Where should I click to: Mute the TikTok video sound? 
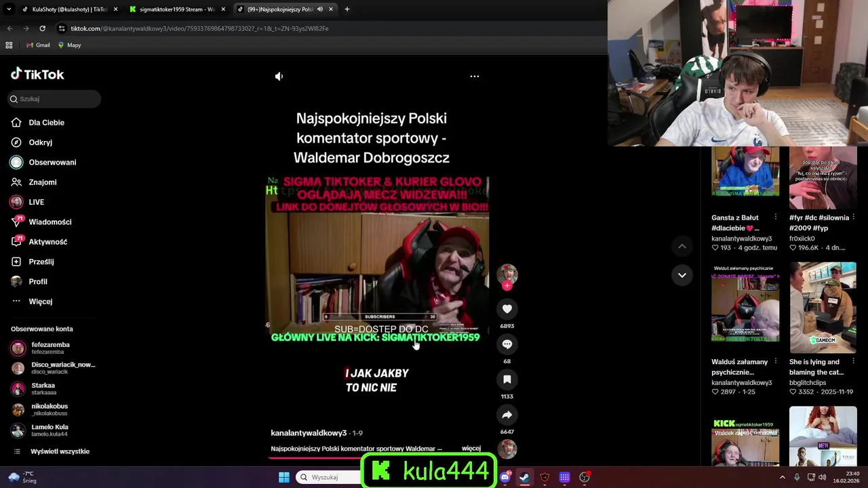[279, 77]
